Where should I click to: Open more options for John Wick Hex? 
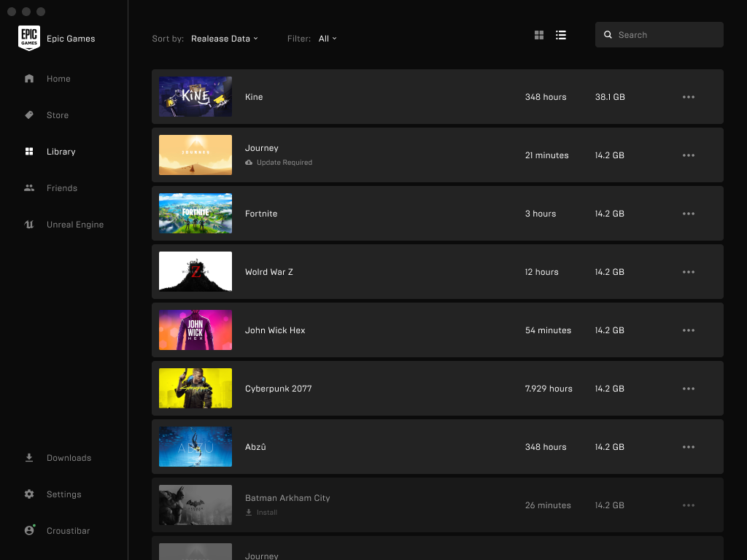click(x=689, y=330)
